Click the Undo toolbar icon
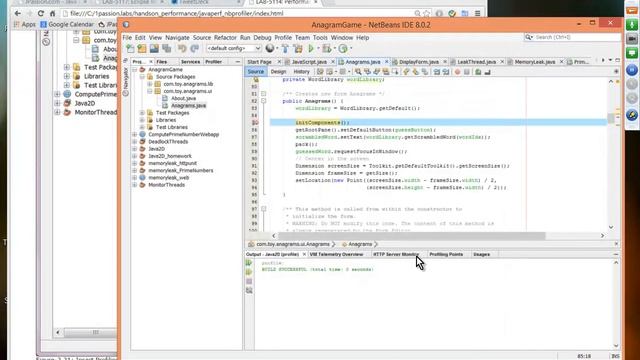The height and width of the screenshot is (360, 640). click(182, 49)
